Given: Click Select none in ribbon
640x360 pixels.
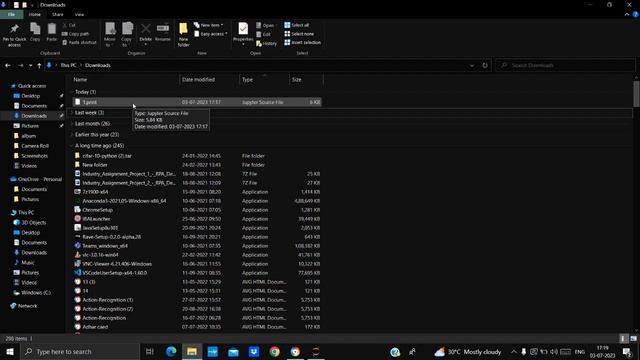Looking at the screenshot, I should 299,34.
